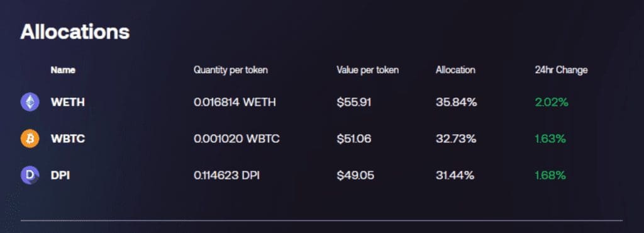Screen dimensions: 644x233
Task: Click the Name column header
Action: point(63,70)
